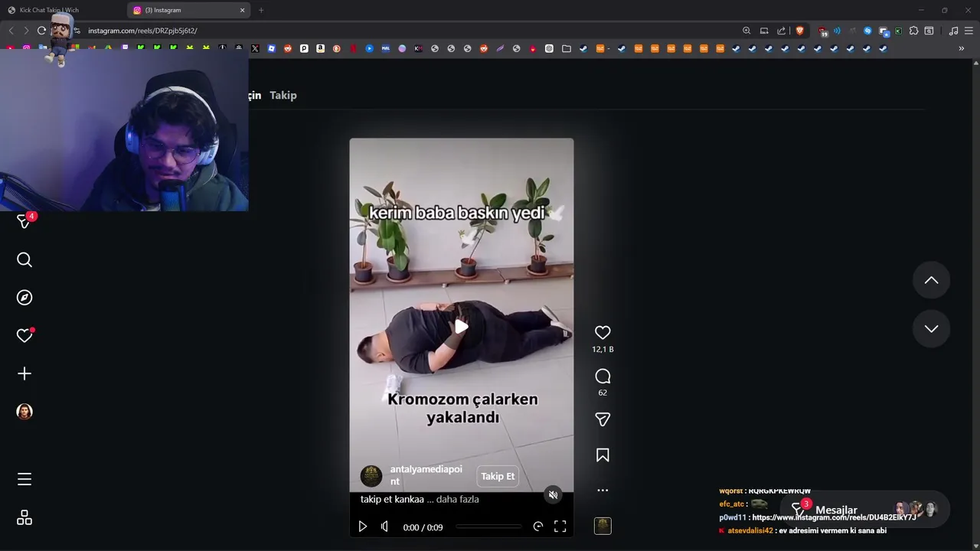Open the X bookmark in bookmarks bar
Viewport: 980px width, 551px height.
pyautogui.click(x=255, y=48)
